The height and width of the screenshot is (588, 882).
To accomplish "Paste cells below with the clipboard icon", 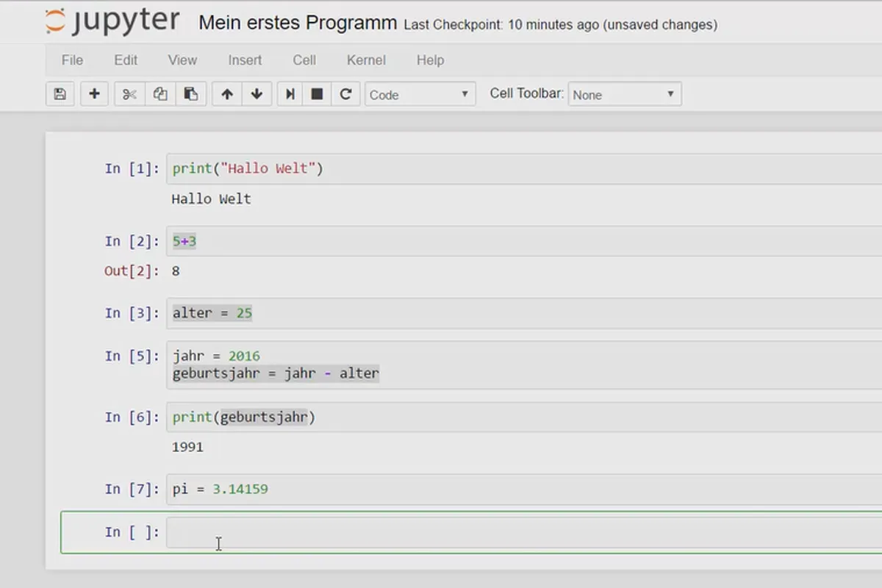I will [x=190, y=94].
